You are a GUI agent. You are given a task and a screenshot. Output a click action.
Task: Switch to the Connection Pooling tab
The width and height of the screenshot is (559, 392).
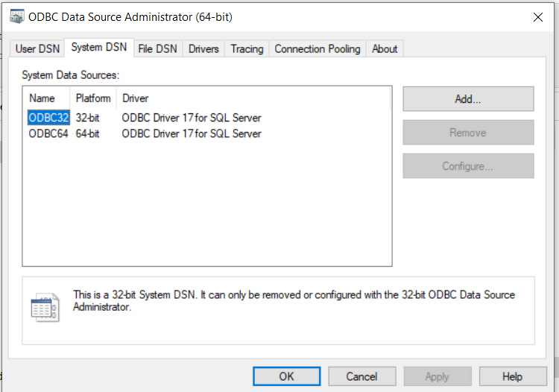(x=317, y=49)
